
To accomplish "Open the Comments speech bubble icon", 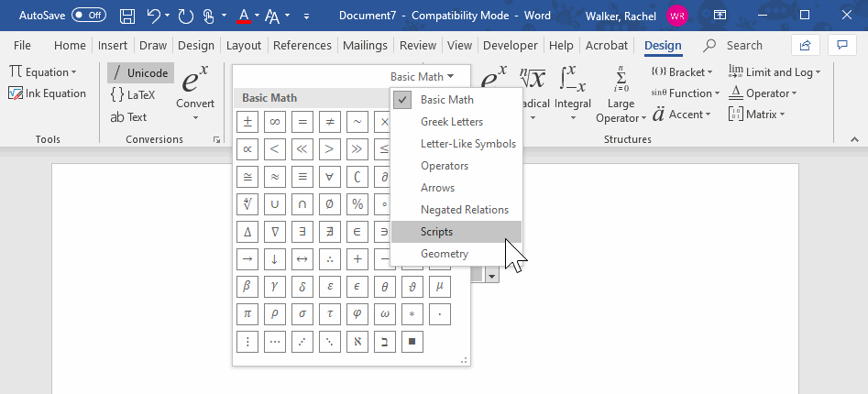I will 841,45.
